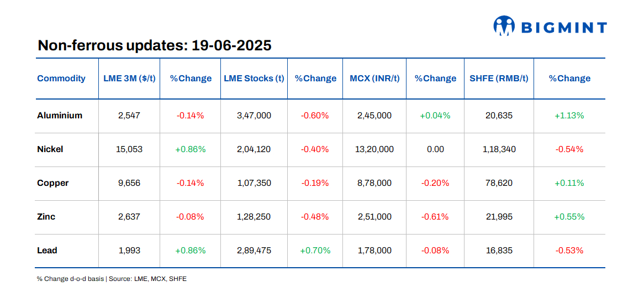Click the LME Stocks (t) column header
Image resolution: width=644 pixels, height=302 pixels.
click(254, 79)
